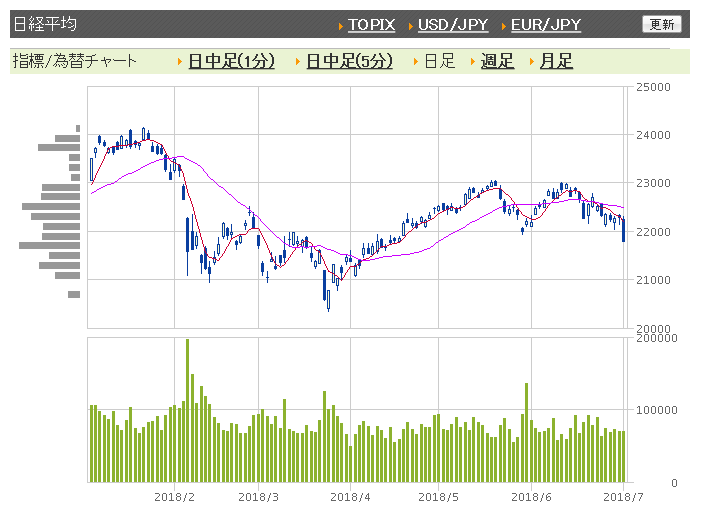
Task: Click the 22000 price axis label
Action: point(653,232)
